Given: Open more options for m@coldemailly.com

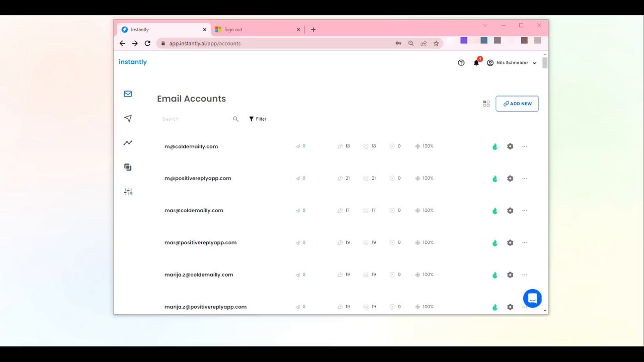Looking at the screenshot, I should [525, 146].
